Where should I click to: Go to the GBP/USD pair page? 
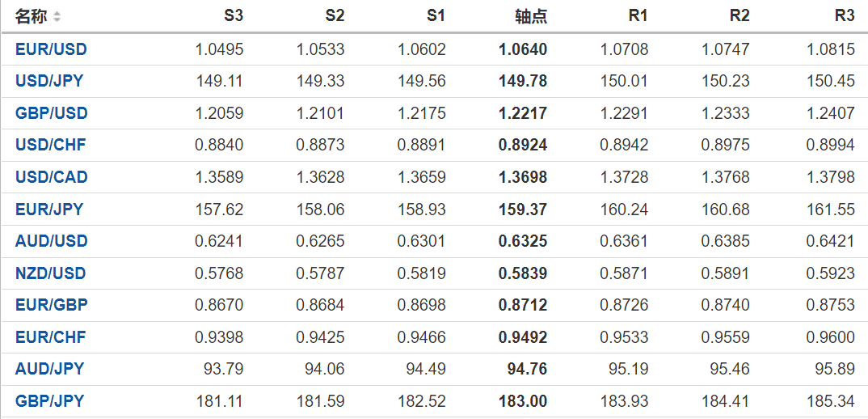click(x=51, y=113)
